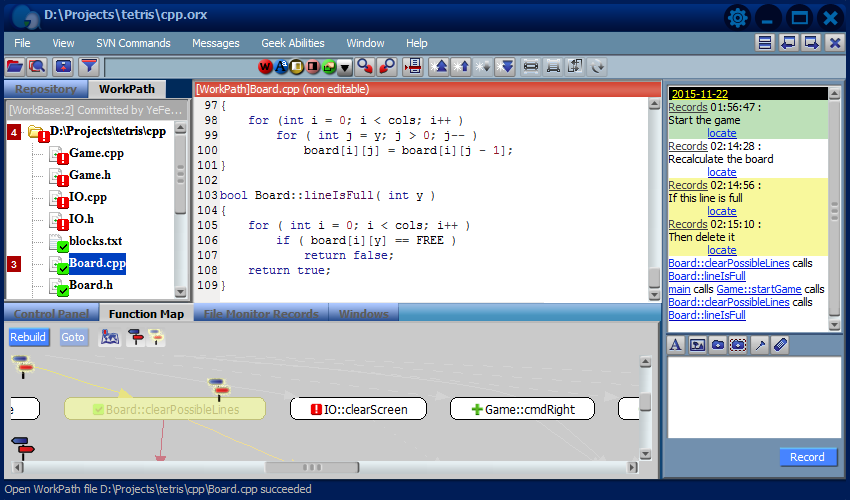
Task: Select Game.cpp in the file tree
Action: coord(96,153)
